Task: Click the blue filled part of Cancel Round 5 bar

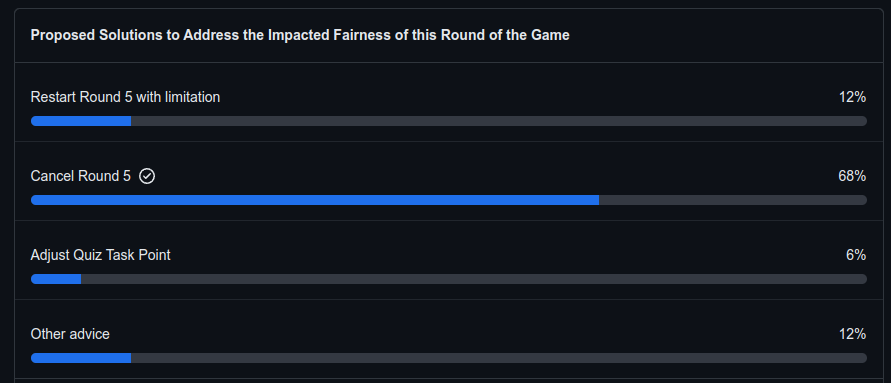Action: 315,200
